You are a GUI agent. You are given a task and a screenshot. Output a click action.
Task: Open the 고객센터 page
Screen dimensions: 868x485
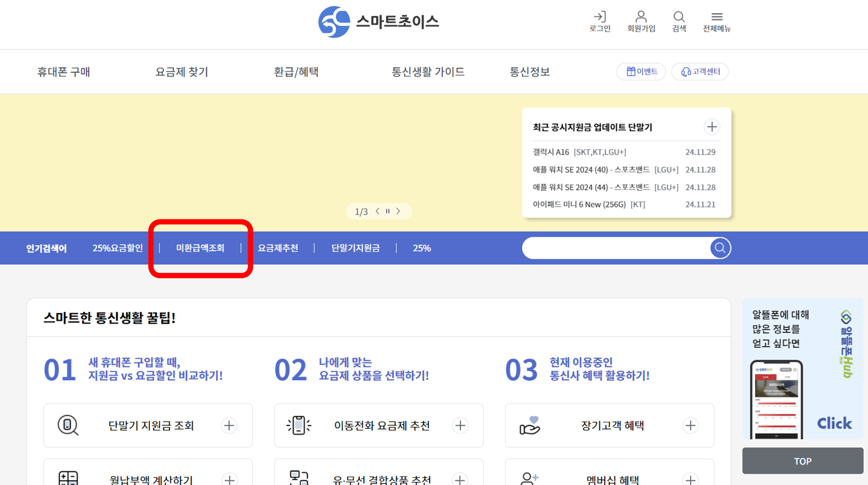[700, 71]
